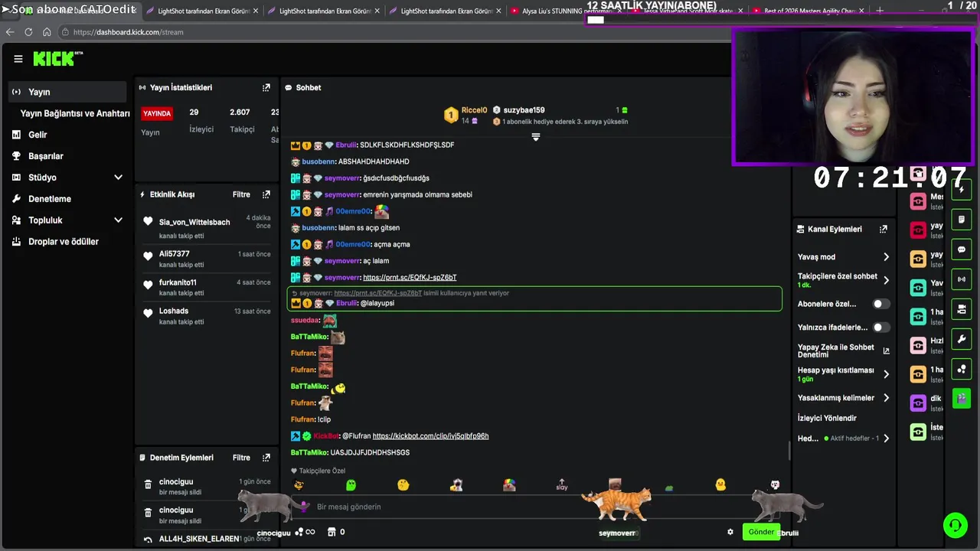Click the wrench icon in right sidebar
Screen dimensions: 980x551
click(962, 339)
